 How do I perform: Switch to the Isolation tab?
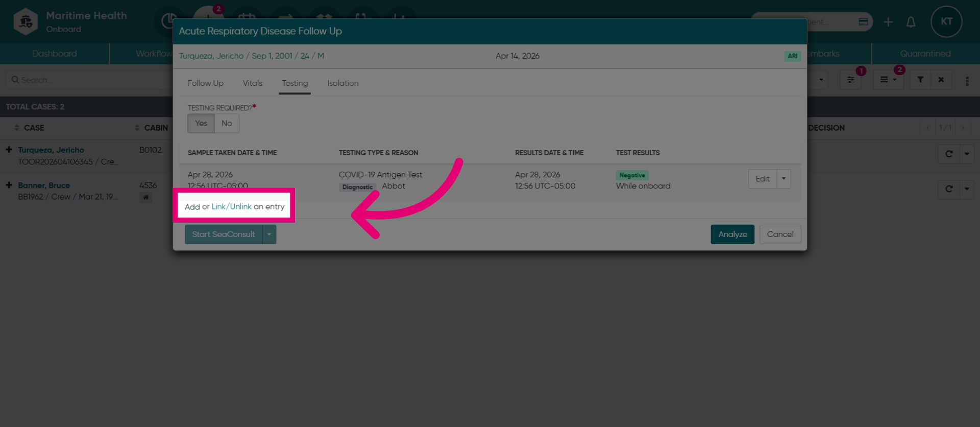(342, 83)
